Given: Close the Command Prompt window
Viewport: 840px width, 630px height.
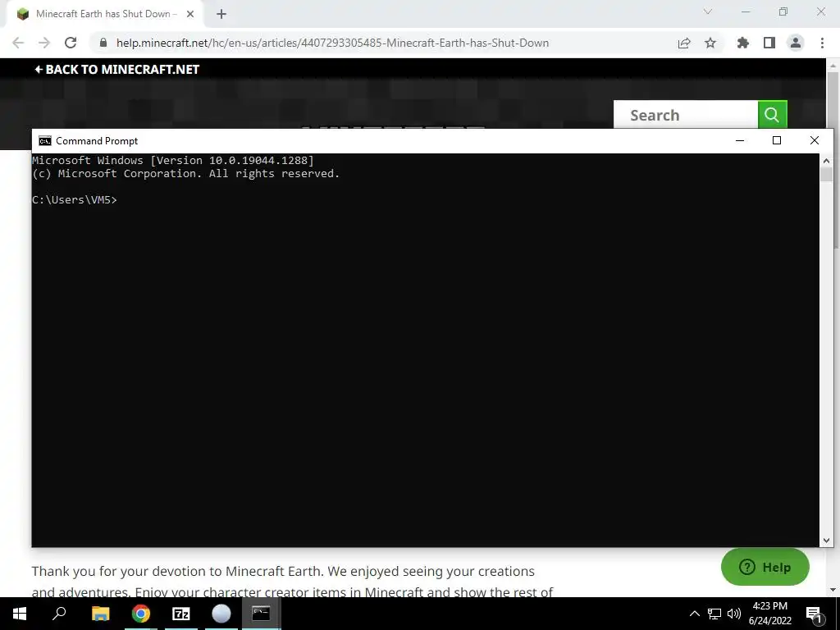Looking at the screenshot, I should coord(815,141).
